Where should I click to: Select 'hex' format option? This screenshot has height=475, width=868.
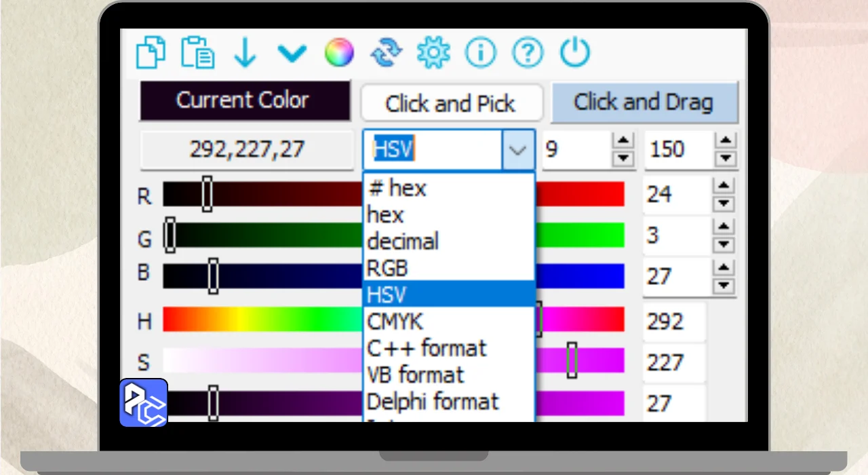(x=449, y=215)
